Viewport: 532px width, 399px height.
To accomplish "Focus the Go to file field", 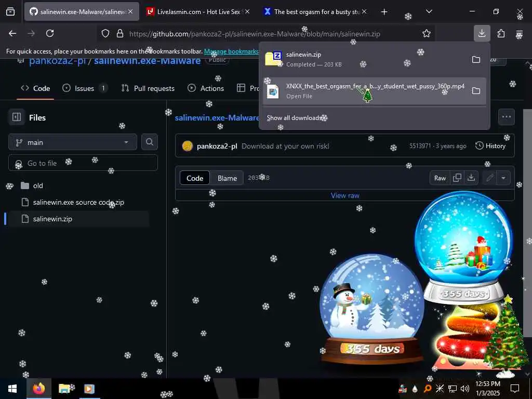I will [x=83, y=163].
